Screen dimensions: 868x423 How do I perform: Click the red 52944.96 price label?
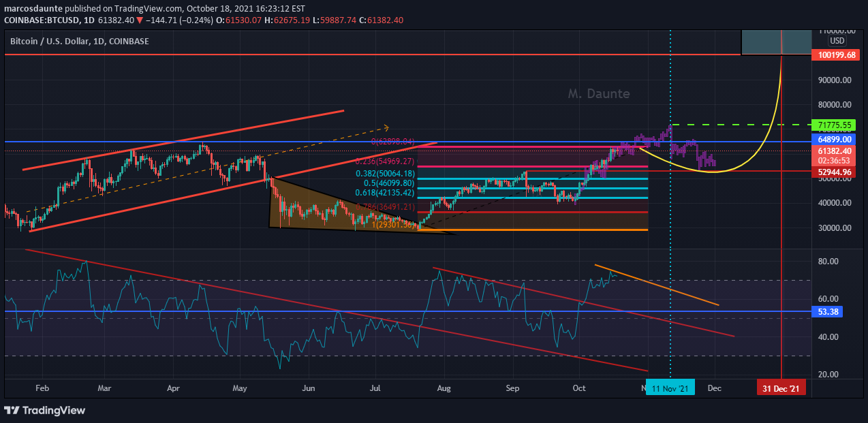(x=835, y=172)
